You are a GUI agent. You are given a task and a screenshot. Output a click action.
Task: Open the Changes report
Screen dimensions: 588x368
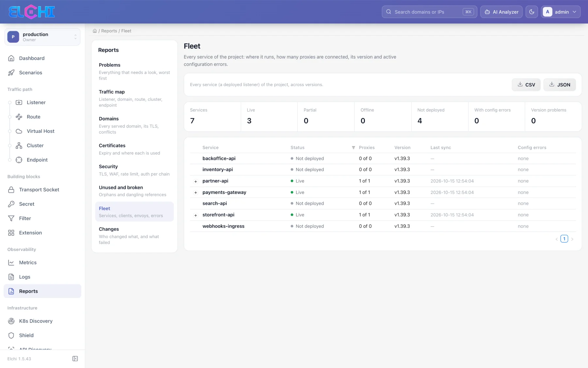point(134,236)
